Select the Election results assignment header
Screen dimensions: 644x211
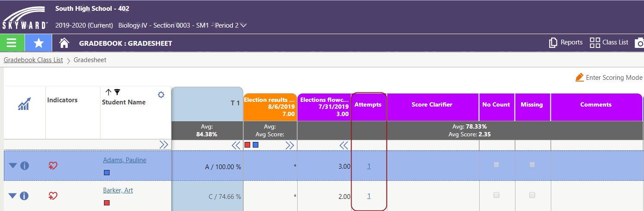click(x=270, y=107)
